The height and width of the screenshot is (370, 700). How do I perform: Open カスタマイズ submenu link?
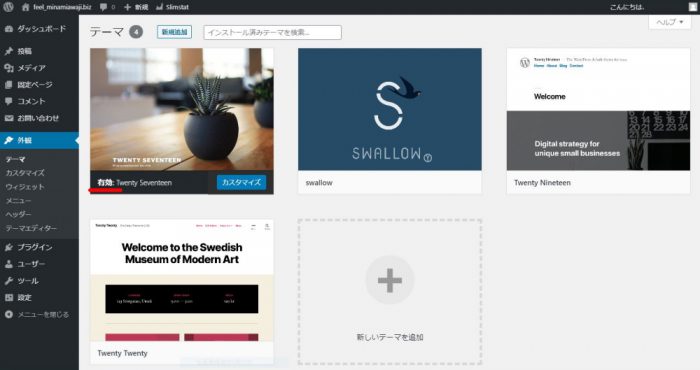25,173
